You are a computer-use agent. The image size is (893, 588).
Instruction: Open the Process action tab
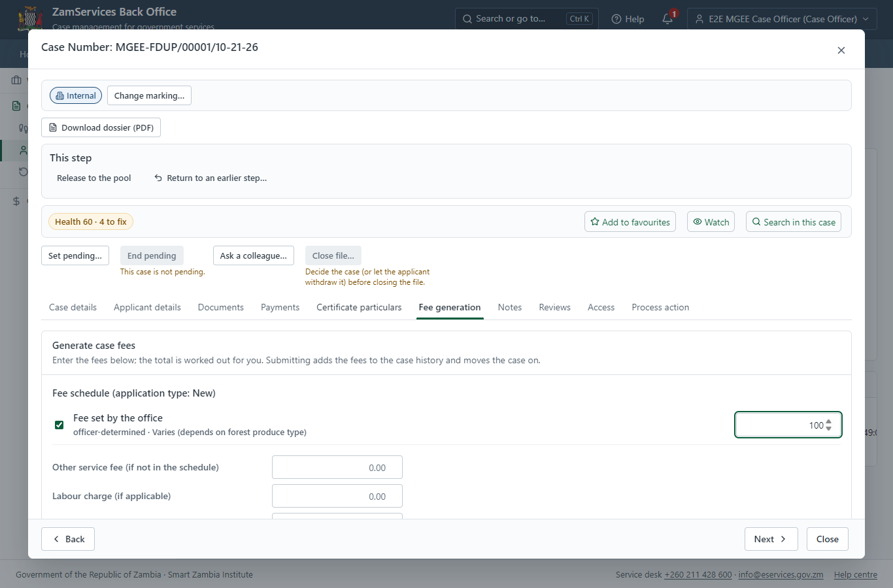click(x=660, y=307)
